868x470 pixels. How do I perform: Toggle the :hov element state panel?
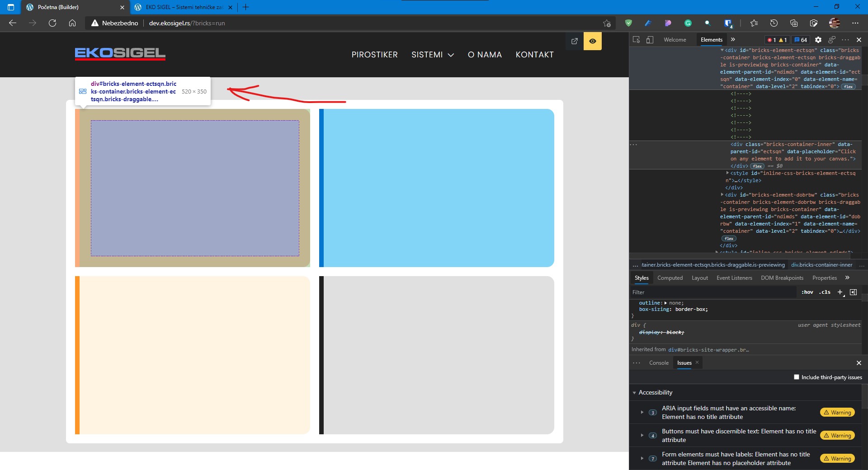click(807, 292)
